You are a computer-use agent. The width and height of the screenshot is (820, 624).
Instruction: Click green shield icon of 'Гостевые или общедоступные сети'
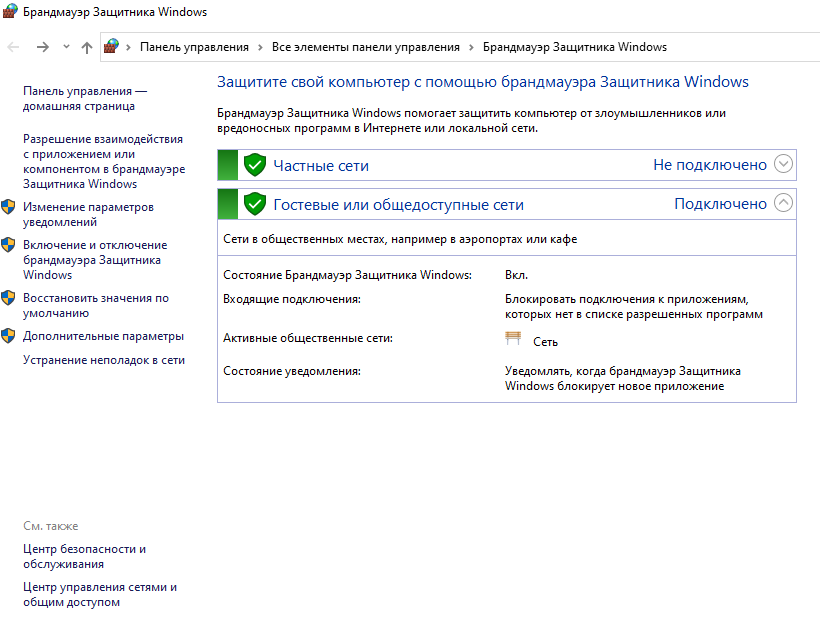click(255, 204)
